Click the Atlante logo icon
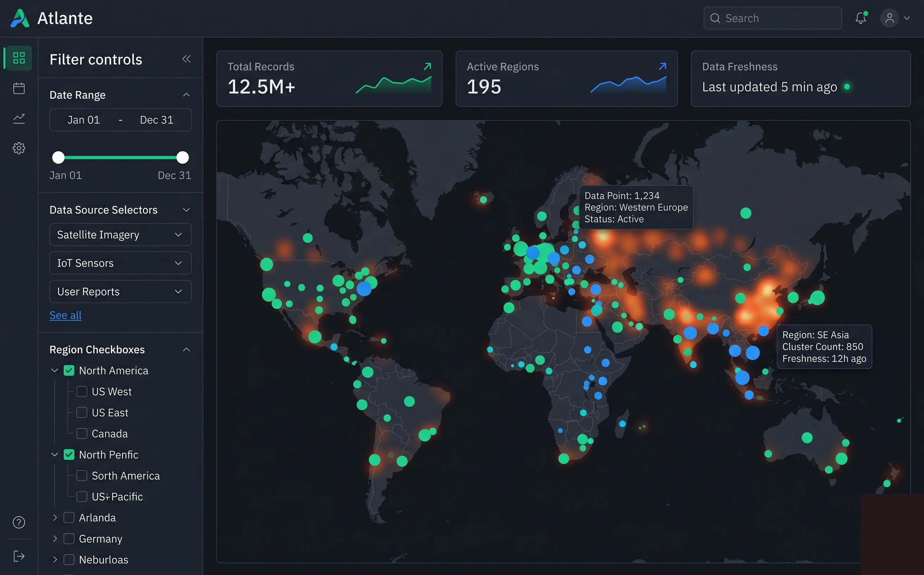The width and height of the screenshot is (924, 575). (x=20, y=18)
